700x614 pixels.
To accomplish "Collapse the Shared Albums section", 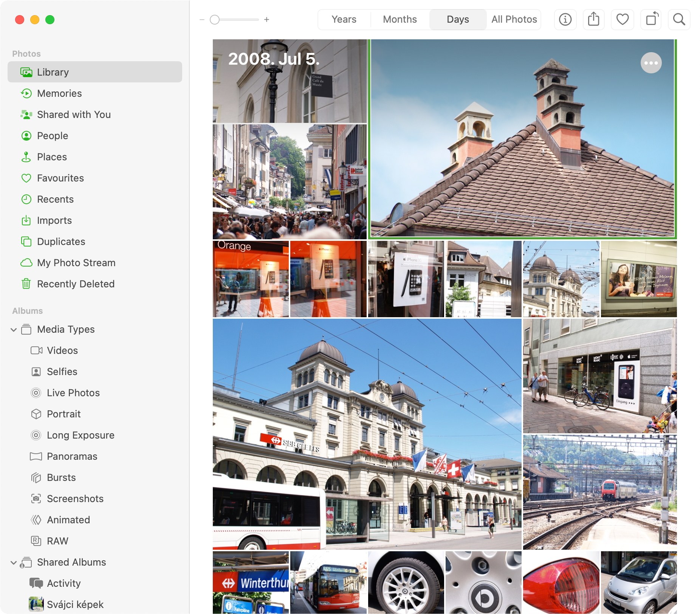I will point(14,563).
